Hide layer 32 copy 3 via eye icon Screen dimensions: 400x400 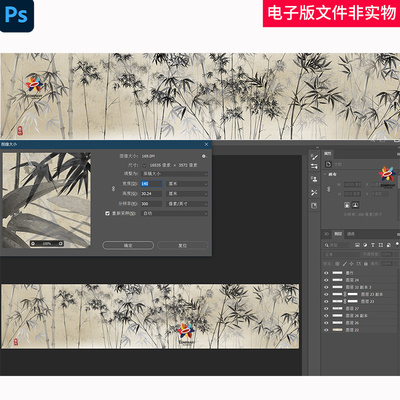pyautogui.click(x=326, y=287)
